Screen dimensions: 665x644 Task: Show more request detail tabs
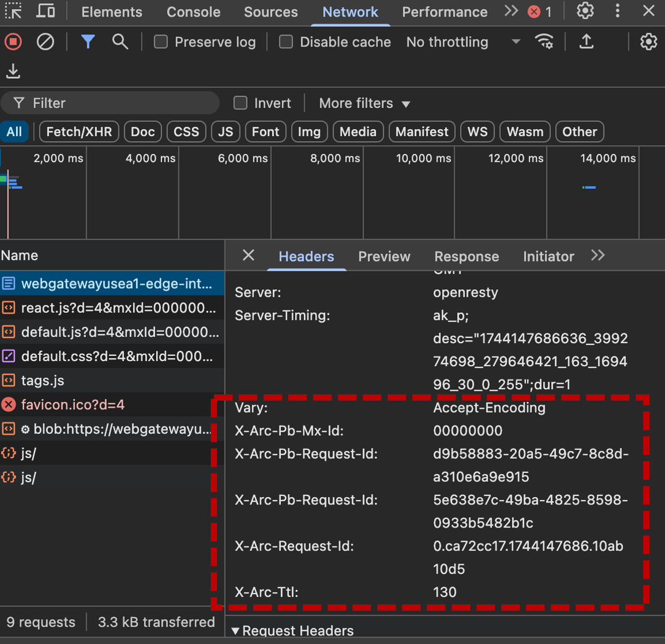(598, 255)
